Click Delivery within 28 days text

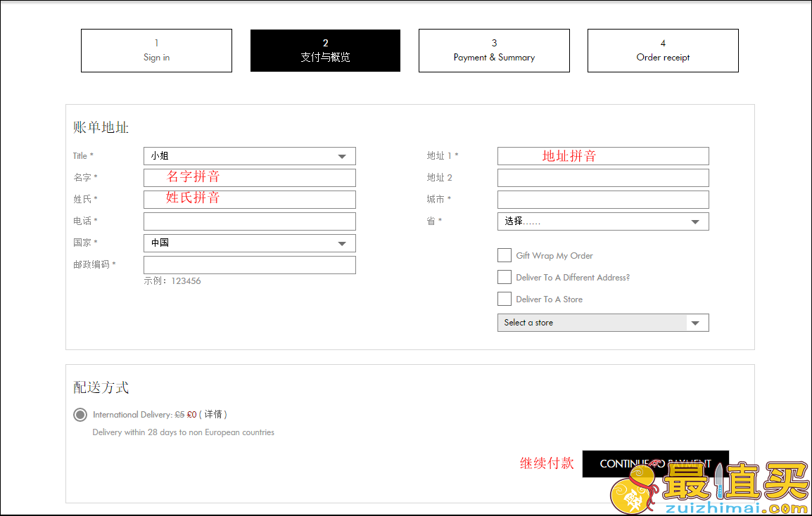point(184,432)
